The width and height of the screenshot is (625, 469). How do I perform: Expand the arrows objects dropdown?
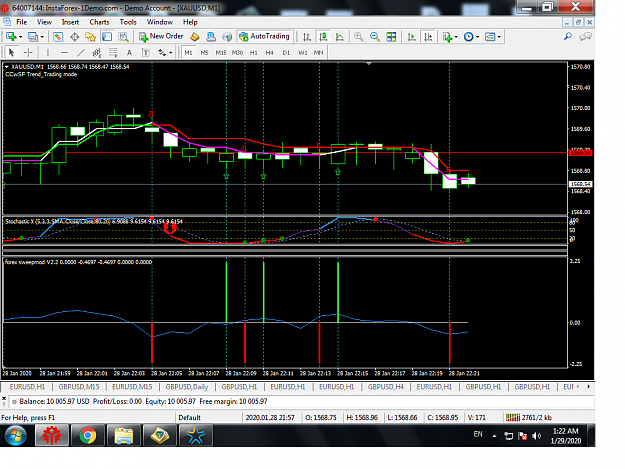pos(170,53)
